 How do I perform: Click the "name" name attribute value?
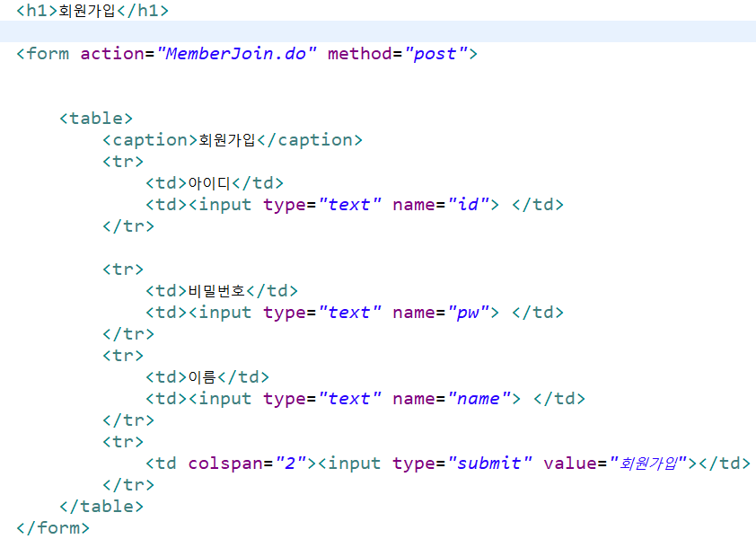(x=479, y=399)
